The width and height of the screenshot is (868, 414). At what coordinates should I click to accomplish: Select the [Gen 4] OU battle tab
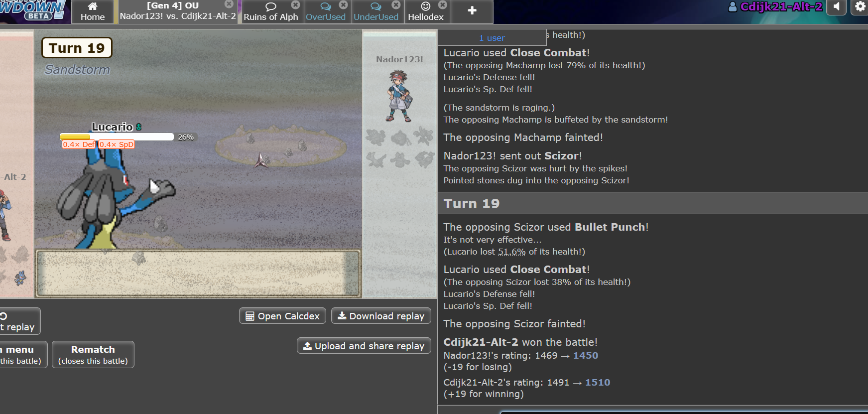[177, 11]
